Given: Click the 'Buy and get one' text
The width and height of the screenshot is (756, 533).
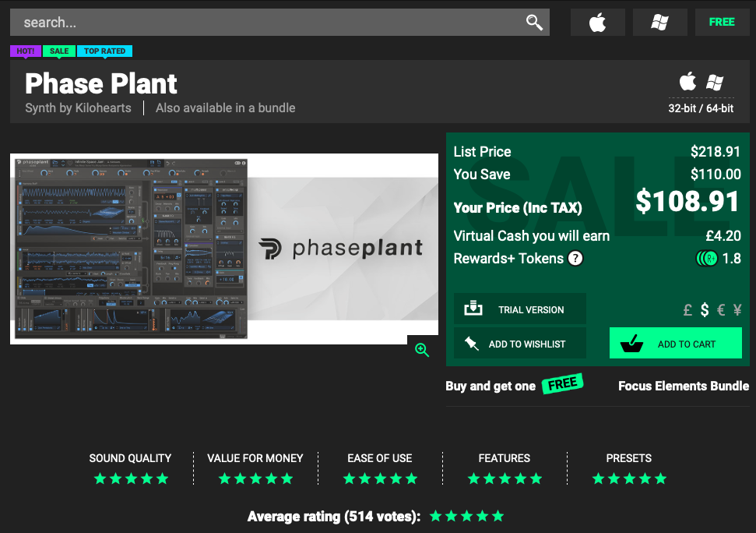Looking at the screenshot, I should tap(491, 386).
